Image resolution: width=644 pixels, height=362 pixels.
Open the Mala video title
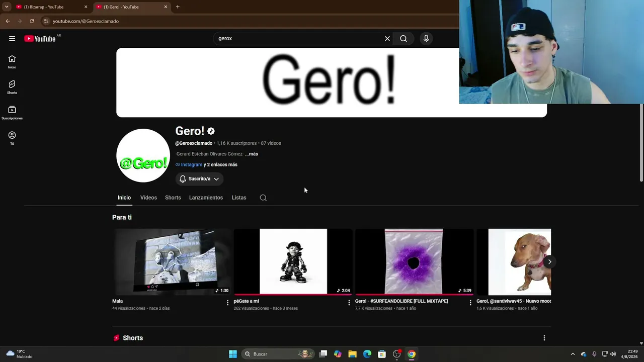(x=117, y=301)
